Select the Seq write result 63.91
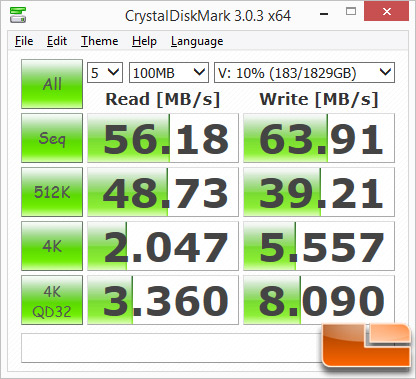Viewport: 416px width, 379px height. (319, 138)
